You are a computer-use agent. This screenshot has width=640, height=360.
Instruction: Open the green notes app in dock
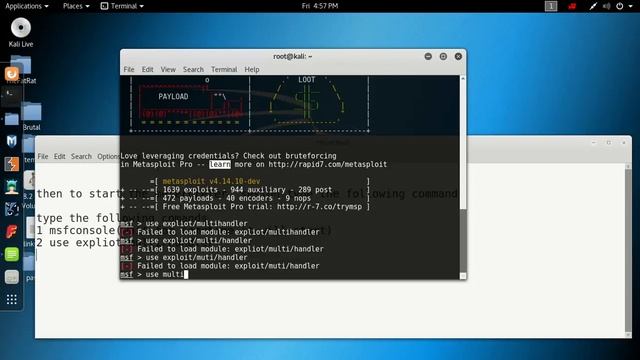11,254
